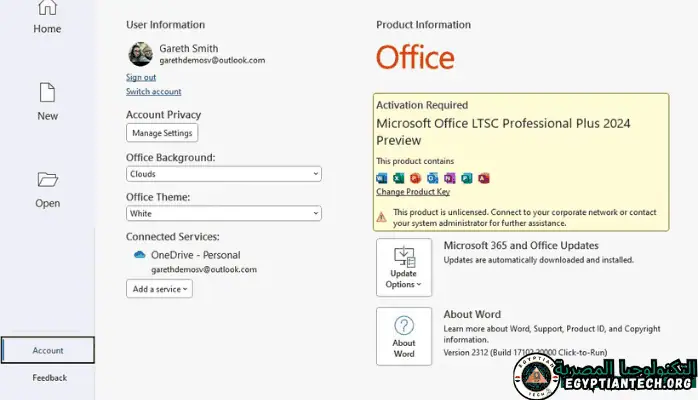698x400 pixels.
Task: Open the Feedback page
Action: [49, 378]
